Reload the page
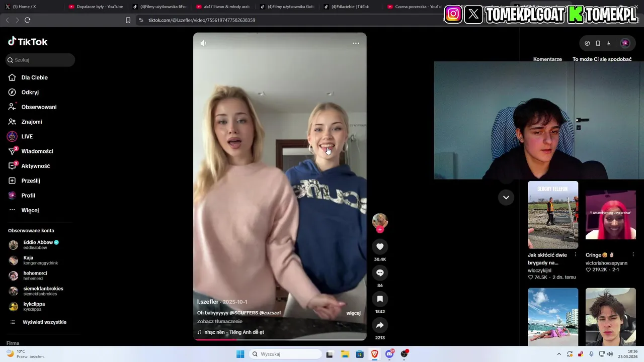This screenshot has height=362, width=644. click(27, 20)
